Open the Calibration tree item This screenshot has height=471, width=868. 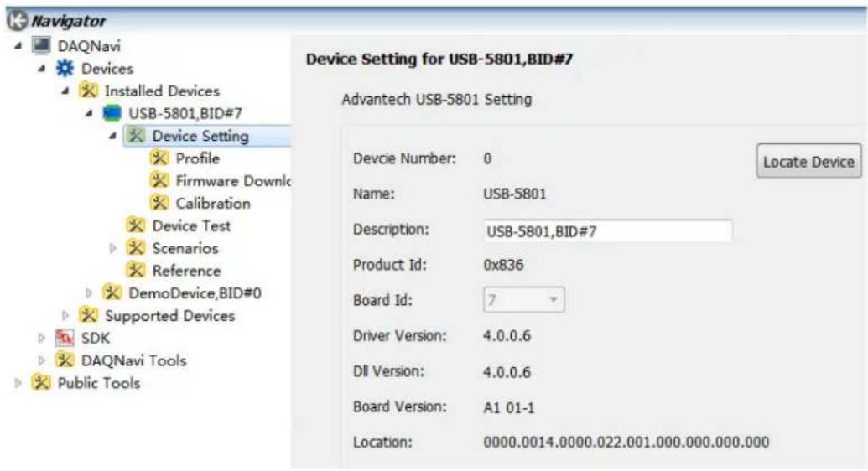click(x=213, y=203)
